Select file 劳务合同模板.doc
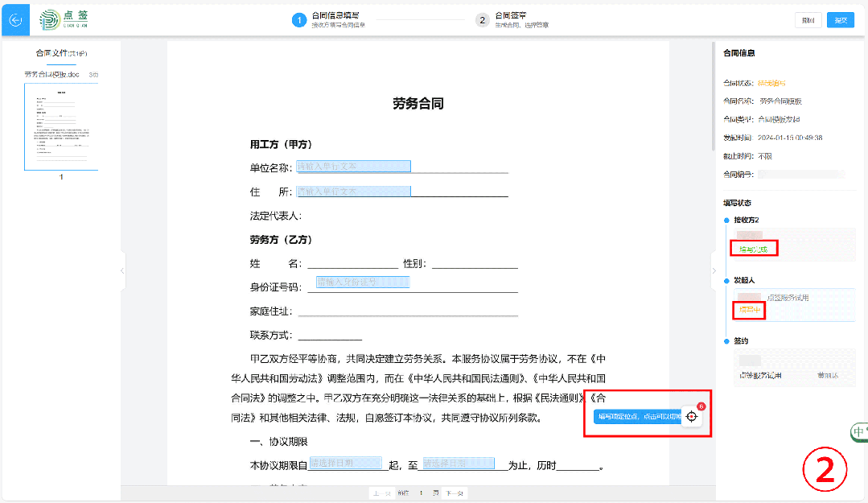The width and height of the screenshot is (868, 503). click(52, 74)
